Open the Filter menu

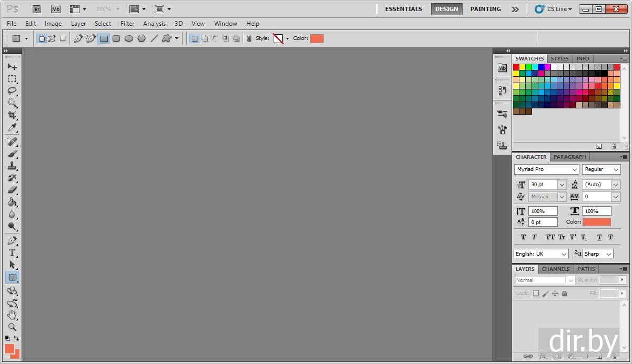(x=127, y=24)
